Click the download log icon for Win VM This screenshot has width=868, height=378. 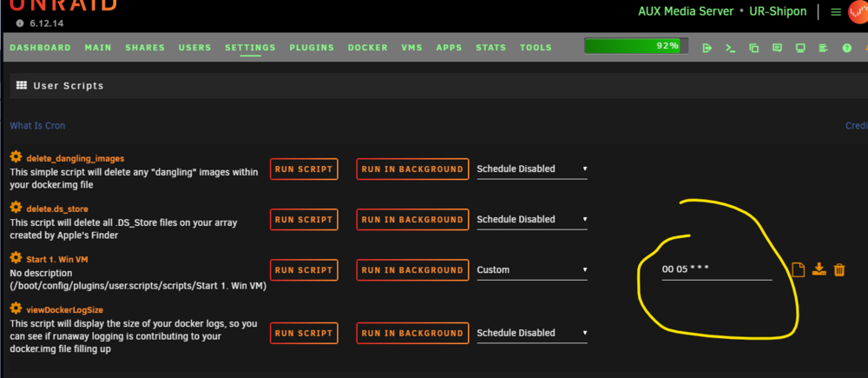tap(819, 269)
